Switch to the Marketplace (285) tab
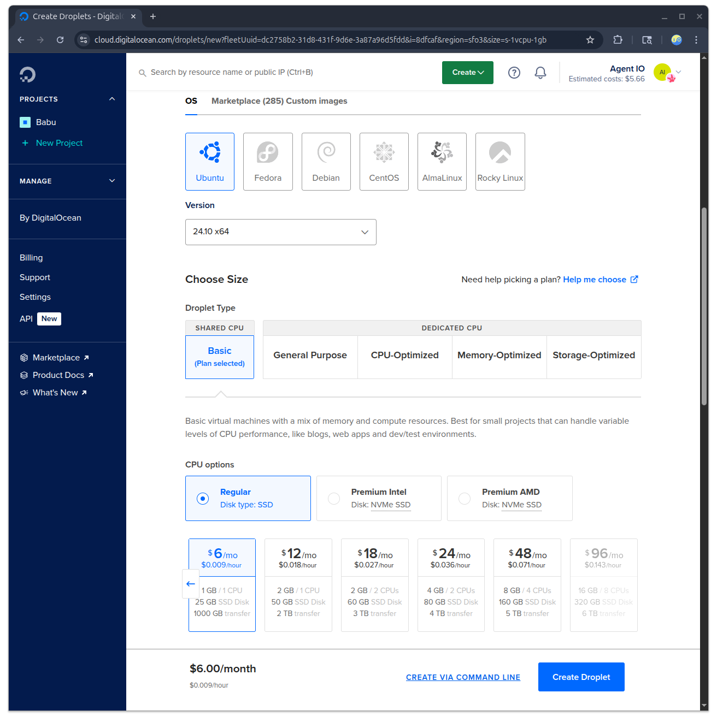This screenshot has height=728, width=717. tap(248, 101)
